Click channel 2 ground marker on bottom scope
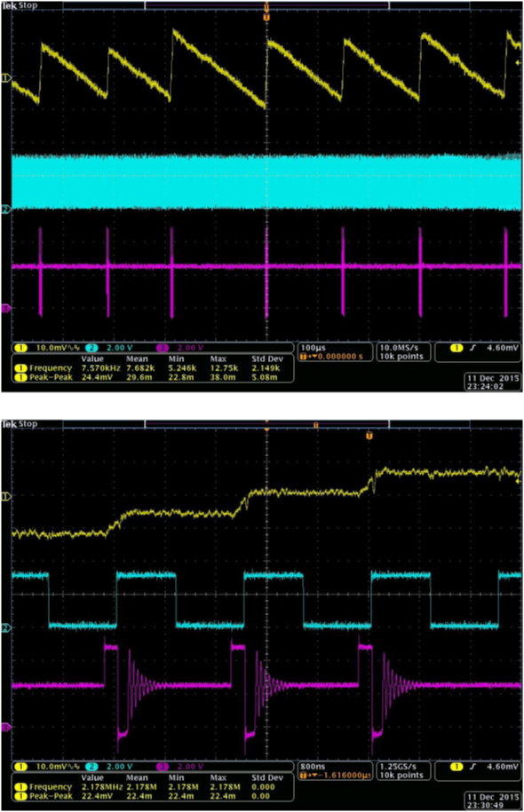524x812 pixels. (x=5, y=628)
